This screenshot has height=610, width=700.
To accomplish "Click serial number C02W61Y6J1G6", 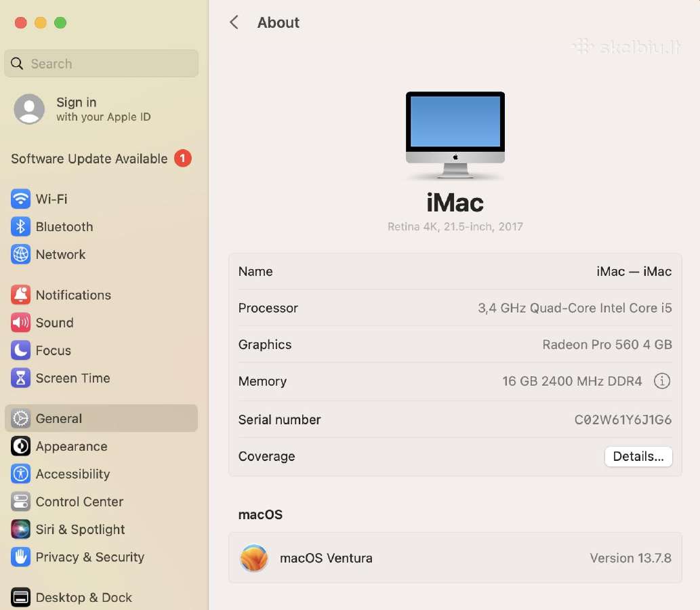I will point(623,420).
